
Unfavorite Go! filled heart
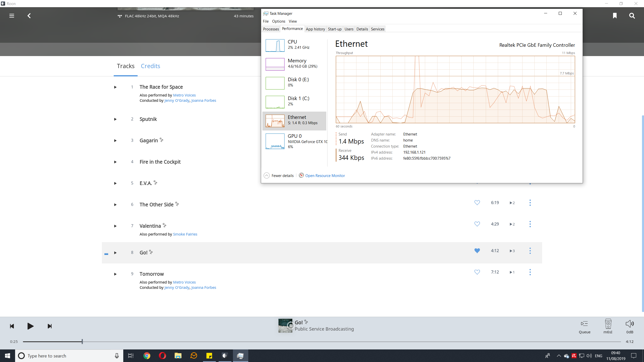[477, 251]
